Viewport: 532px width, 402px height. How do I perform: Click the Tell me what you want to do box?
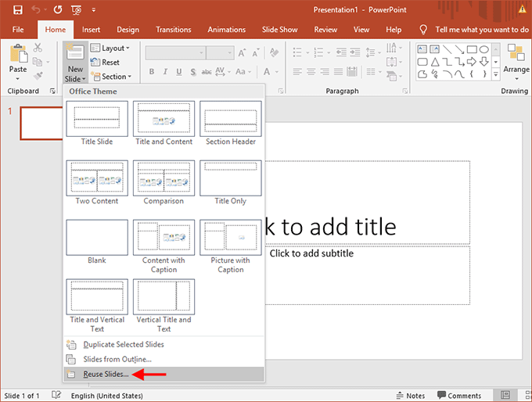coord(475,30)
